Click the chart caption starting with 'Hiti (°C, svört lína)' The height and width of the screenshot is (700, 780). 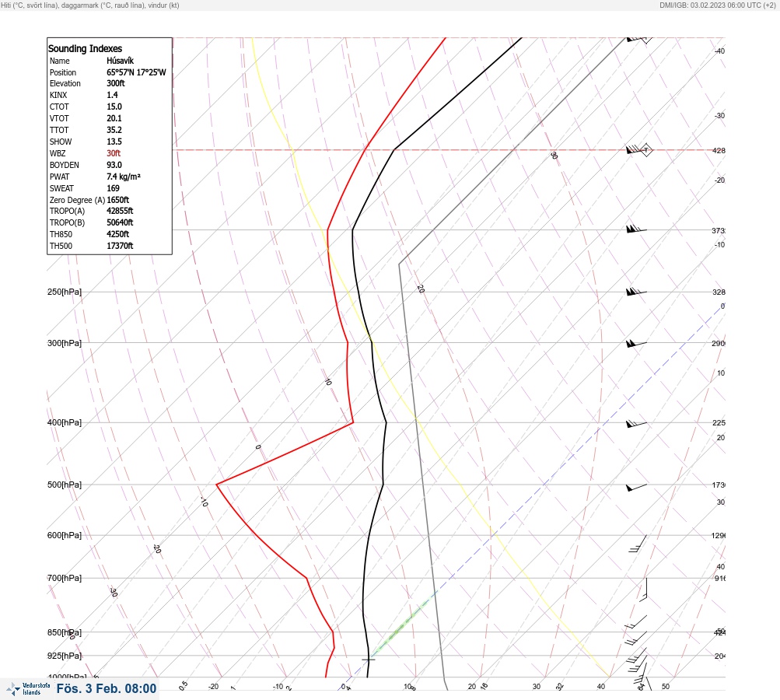(90, 5)
